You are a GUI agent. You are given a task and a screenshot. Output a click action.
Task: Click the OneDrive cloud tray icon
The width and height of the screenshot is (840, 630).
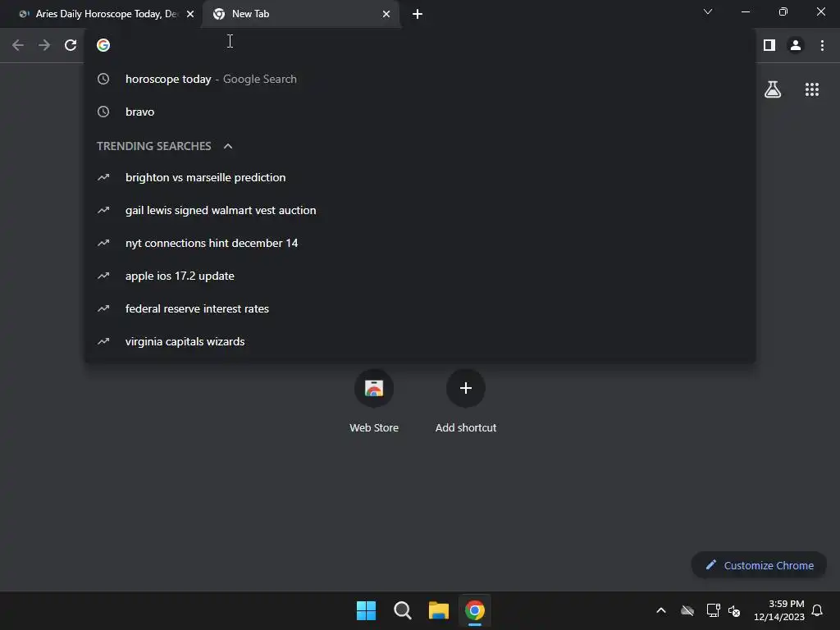click(x=687, y=610)
